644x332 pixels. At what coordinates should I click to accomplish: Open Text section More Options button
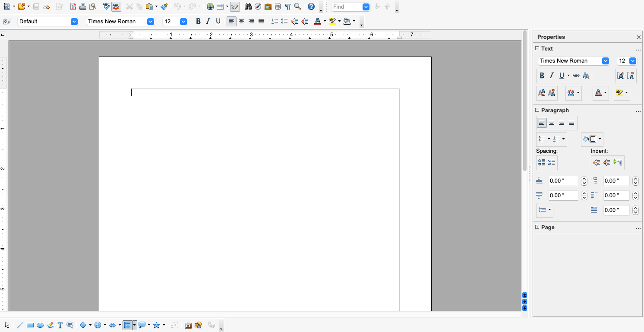coord(638,49)
